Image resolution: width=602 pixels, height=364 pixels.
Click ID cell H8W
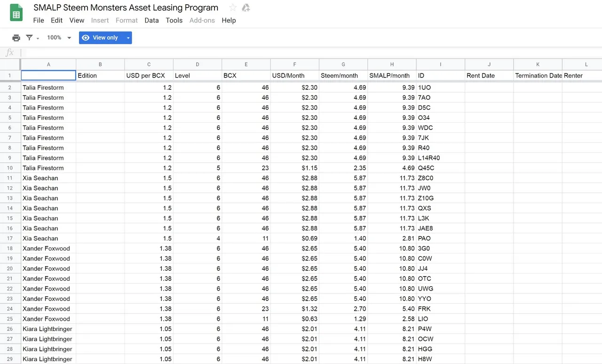[440, 359]
